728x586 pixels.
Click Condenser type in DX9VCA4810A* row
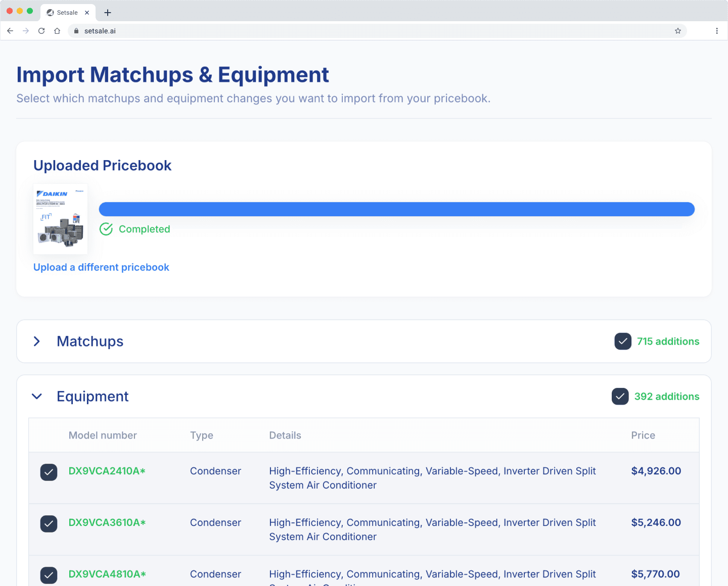pyautogui.click(x=215, y=574)
